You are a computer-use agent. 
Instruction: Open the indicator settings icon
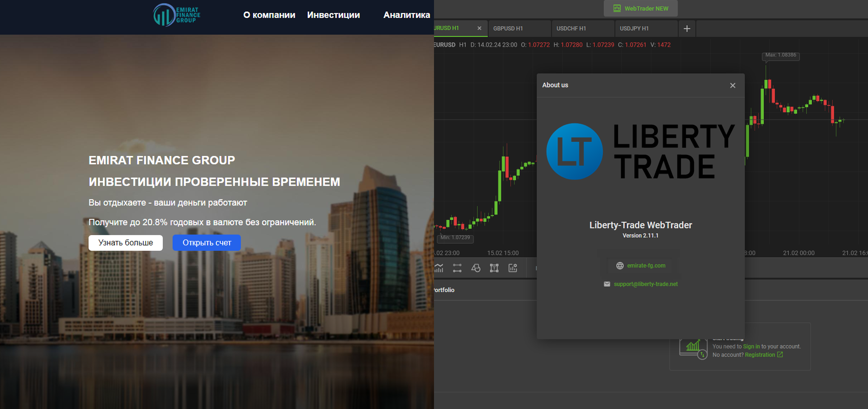pyautogui.click(x=513, y=268)
